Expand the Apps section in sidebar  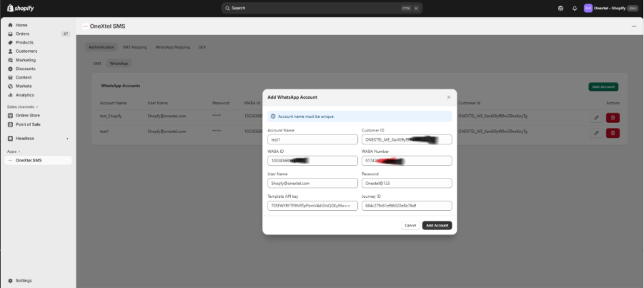[x=13, y=152]
